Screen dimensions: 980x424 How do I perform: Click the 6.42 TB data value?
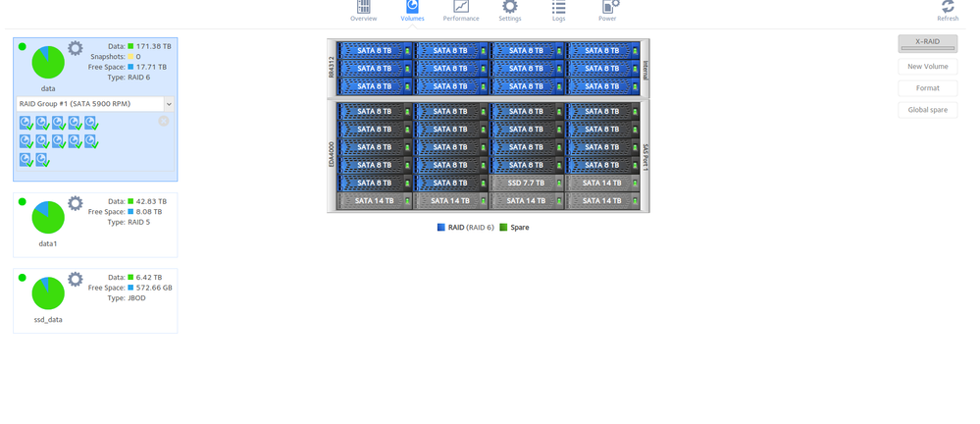point(149,277)
